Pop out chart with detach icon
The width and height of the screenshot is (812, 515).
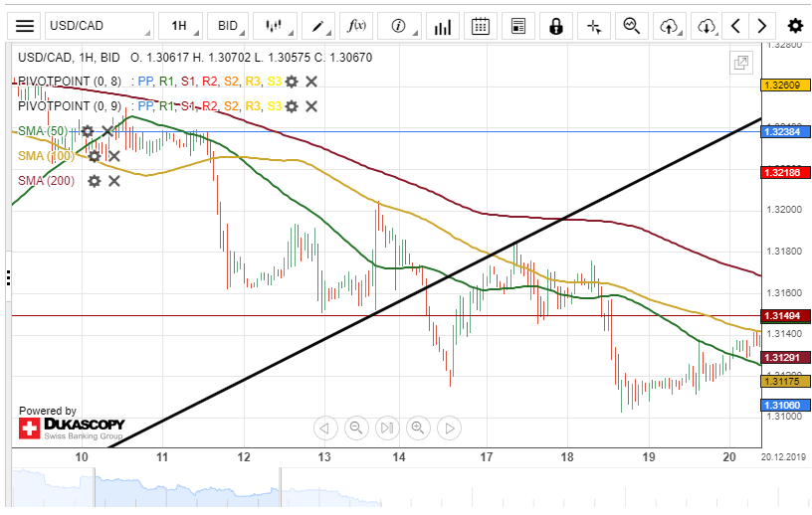(x=741, y=63)
